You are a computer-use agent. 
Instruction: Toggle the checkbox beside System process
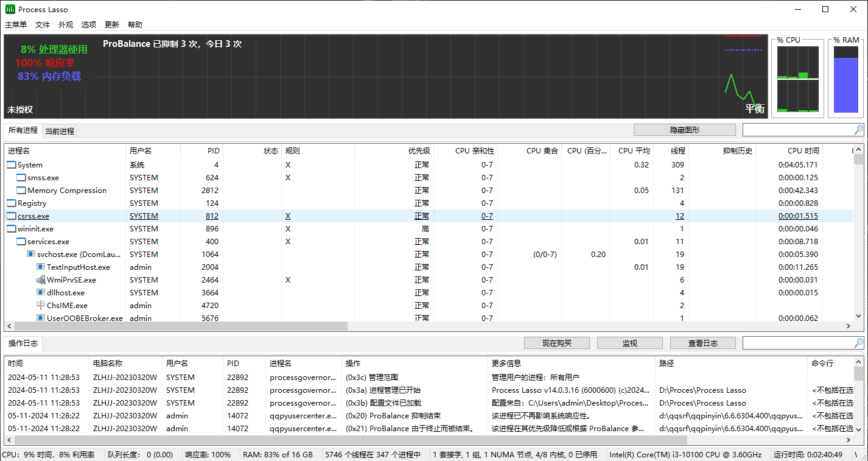(10, 164)
